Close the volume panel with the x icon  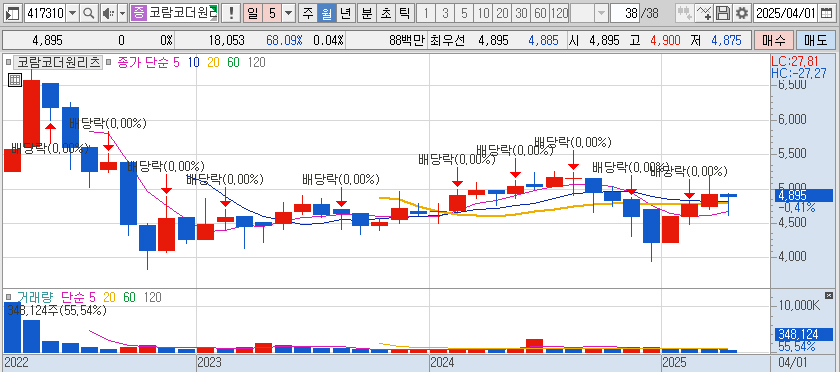829,295
